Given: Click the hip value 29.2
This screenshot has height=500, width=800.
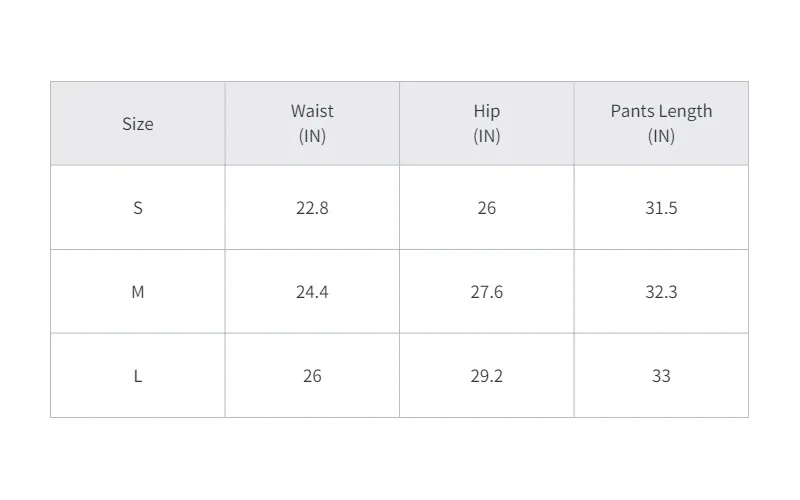Looking at the screenshot, I should point(487,376).
